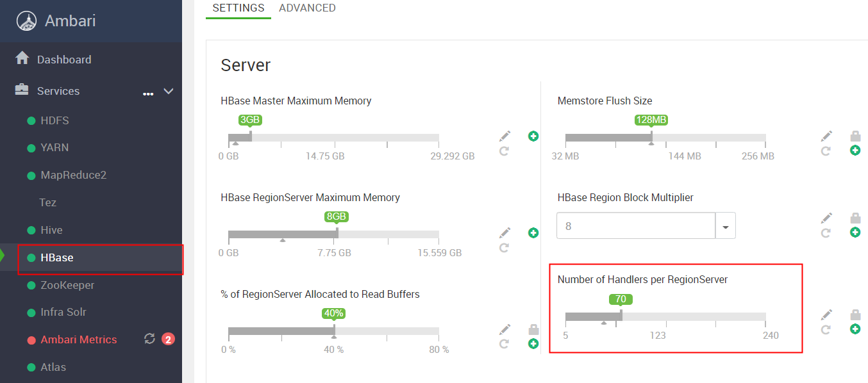
Task: Add override for HBase Master Maximum Memory
Action: [x=533, y=136]
